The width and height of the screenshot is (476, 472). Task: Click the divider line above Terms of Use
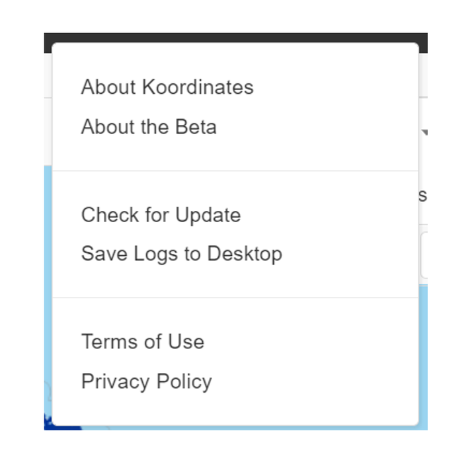[x=235, y=297]
